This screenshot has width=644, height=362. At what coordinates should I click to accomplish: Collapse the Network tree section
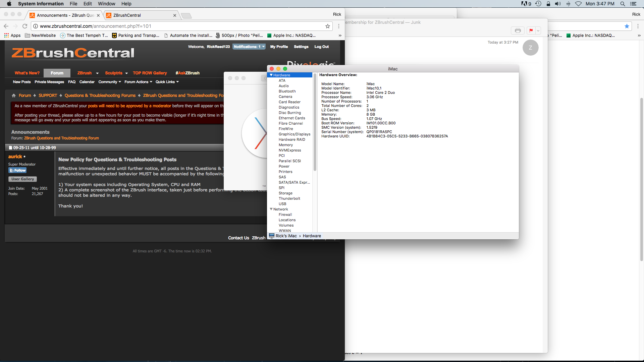[x=271, y=209]
